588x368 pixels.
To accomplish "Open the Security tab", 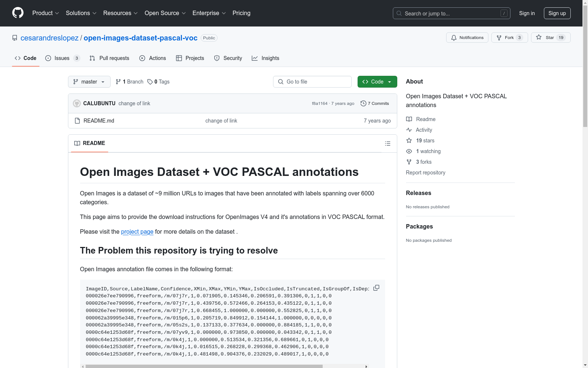I will [x=228, y=58].
